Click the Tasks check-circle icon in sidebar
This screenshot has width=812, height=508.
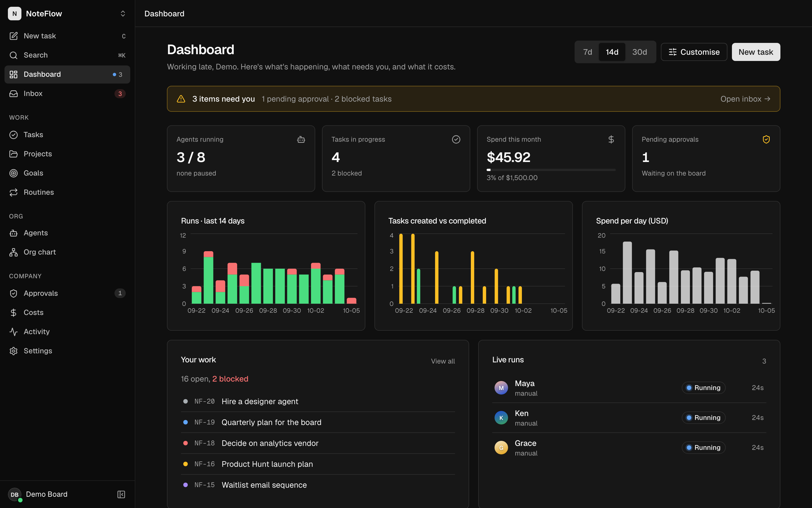pyautogui.click(x=14, y=135)
